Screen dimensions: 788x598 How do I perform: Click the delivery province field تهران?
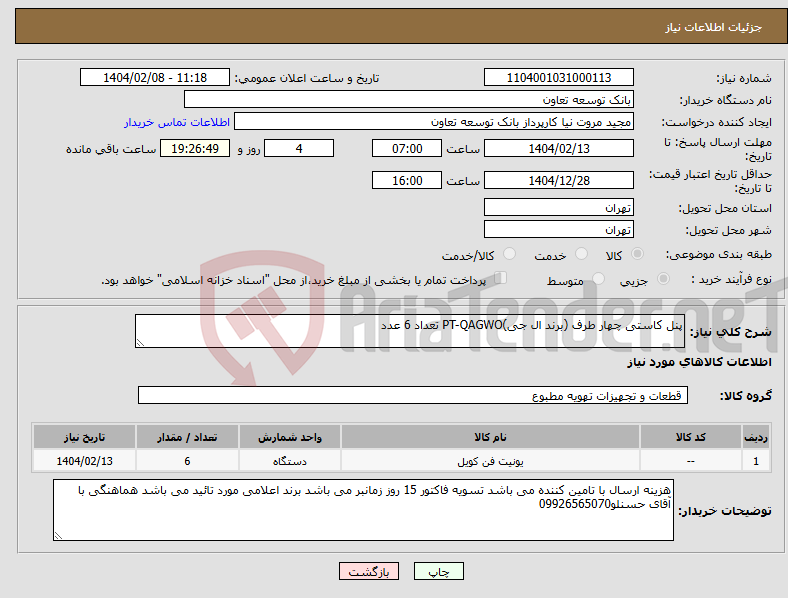click(x=559, y=208)
